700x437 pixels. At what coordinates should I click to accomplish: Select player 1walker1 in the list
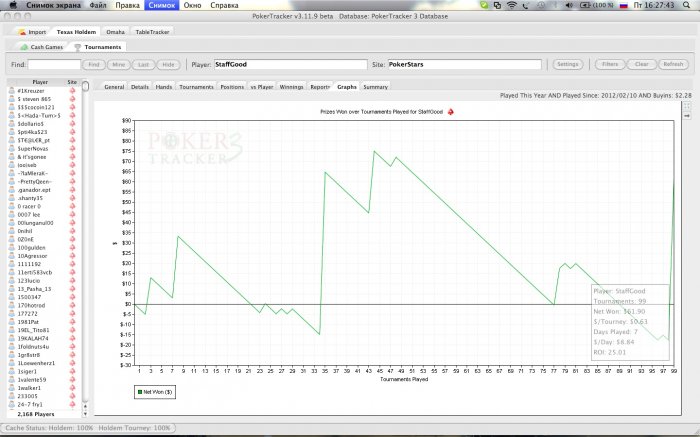(31, 388)
